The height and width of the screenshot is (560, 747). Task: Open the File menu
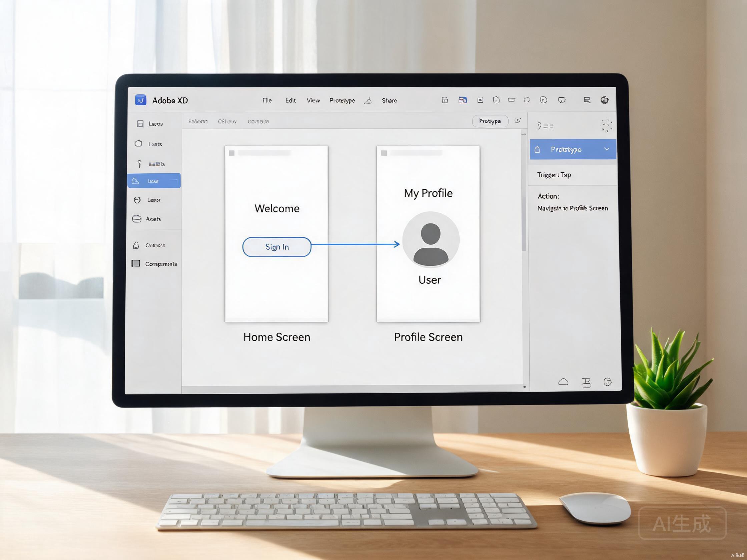(x=267, y=100)
